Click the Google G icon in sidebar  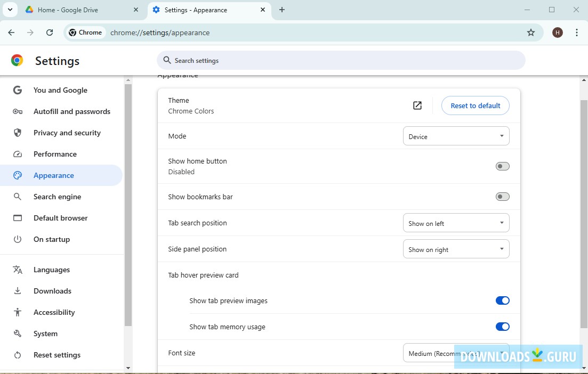click(17, 90)
